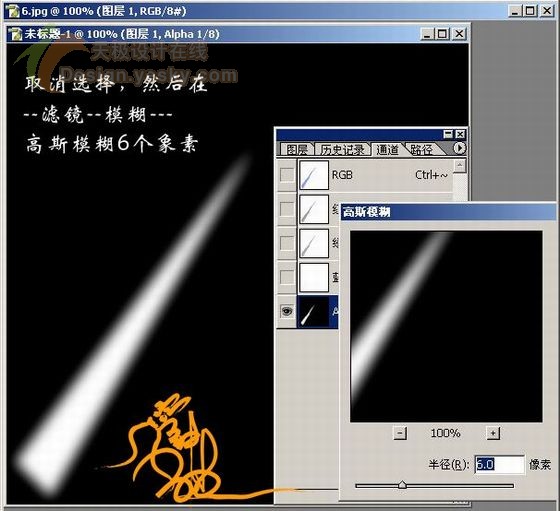Toggle RGB channel visibility box
Screen dimensions: 560x511
[x=286, y=175]
